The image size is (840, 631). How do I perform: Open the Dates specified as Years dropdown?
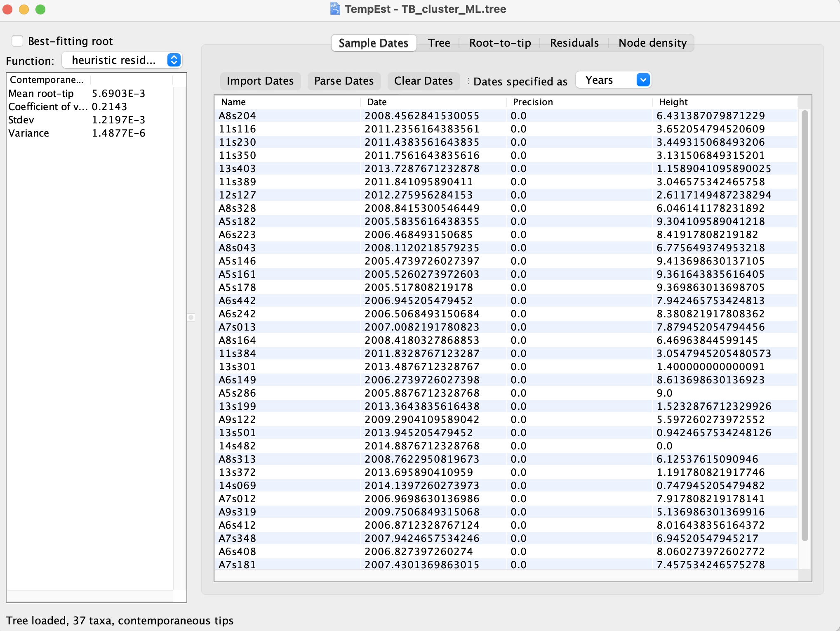click(x=613, y=80)
